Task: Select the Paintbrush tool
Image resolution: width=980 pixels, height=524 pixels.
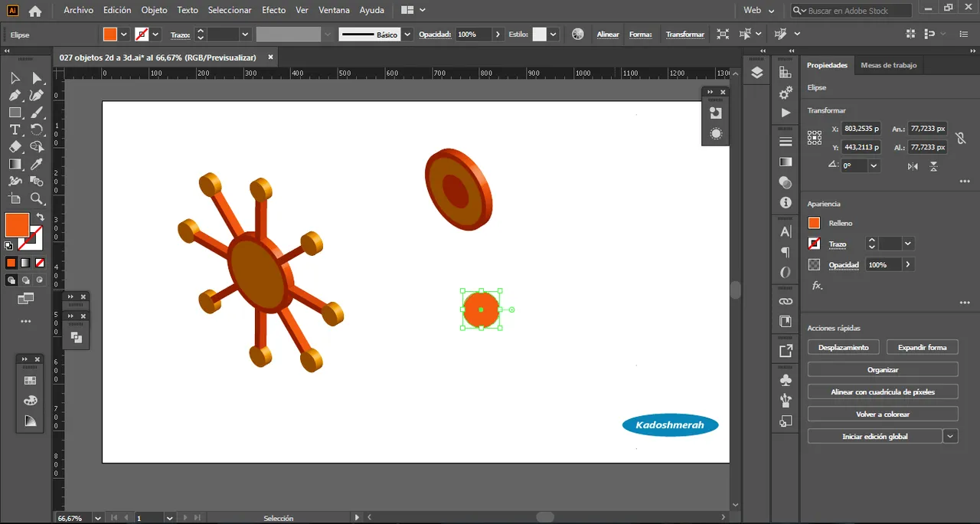Action: pyautogui.click(x=37, y=113)
